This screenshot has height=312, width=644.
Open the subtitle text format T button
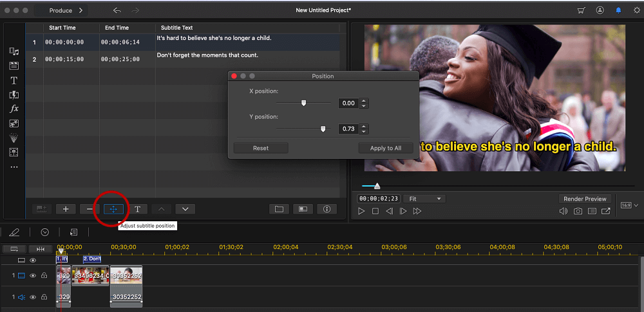[x=138, y=209]
